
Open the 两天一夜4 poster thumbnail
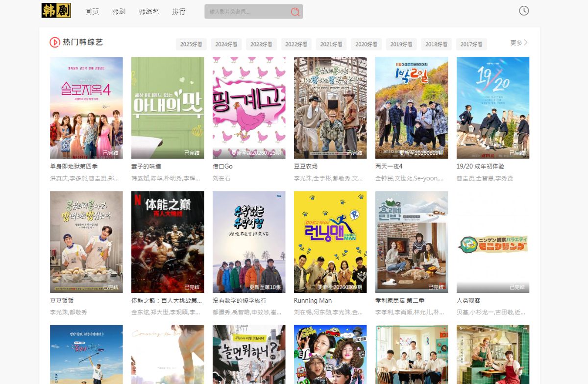(412, 107)
